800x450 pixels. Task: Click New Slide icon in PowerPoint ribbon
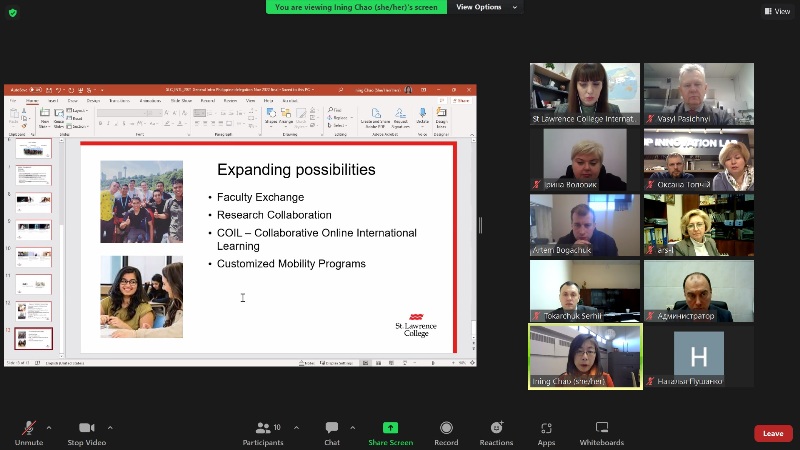point(45,113)
